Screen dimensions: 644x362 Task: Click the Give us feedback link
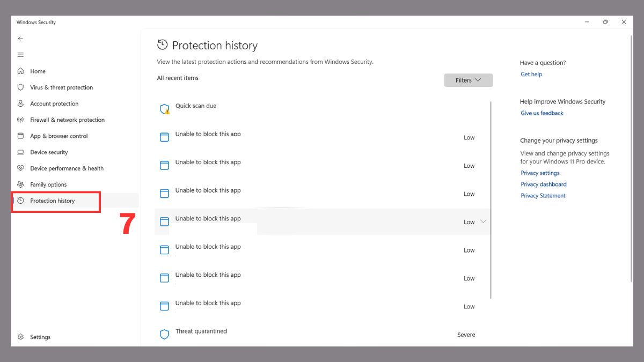(542, 113)
